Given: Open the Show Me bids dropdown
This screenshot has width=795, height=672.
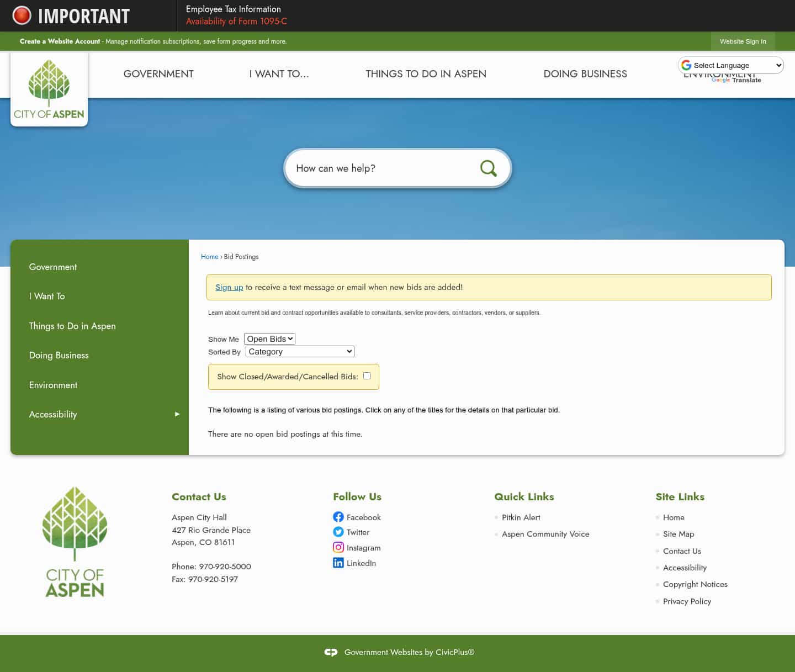Looking at the screenshot, I should click(269, 338).
